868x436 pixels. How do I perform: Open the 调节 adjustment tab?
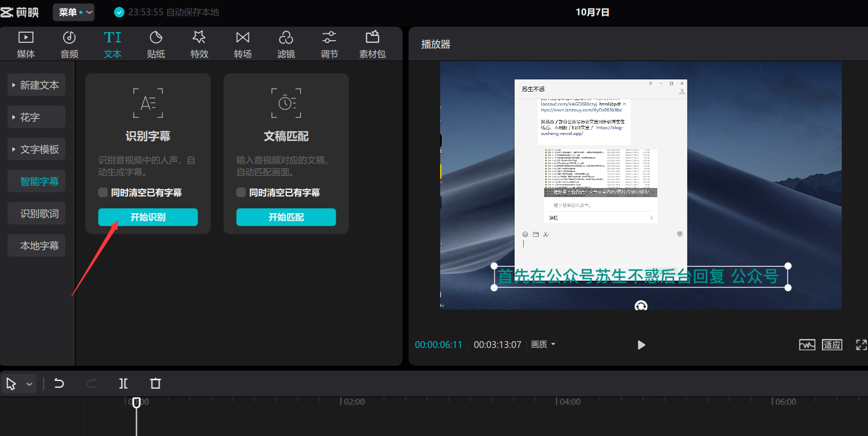click(x=329, y=44)
